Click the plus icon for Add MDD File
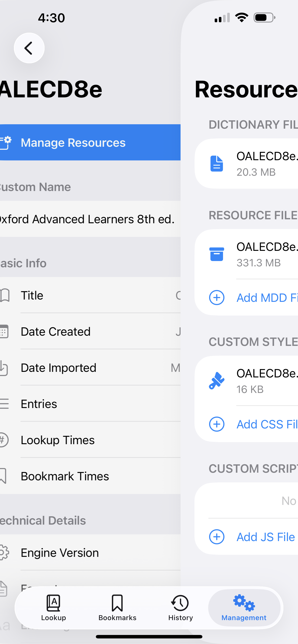This screenshot has width=298, height=644. [x=217, y=297]
